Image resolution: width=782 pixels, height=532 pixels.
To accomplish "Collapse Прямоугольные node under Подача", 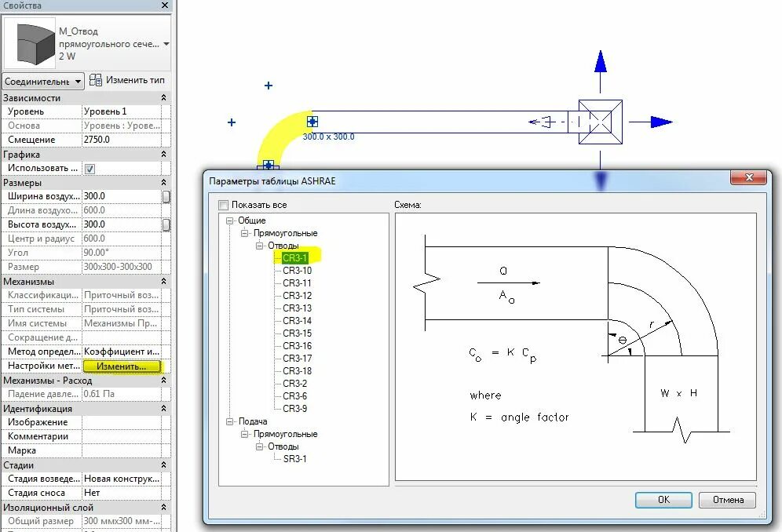I will (244, 434).
